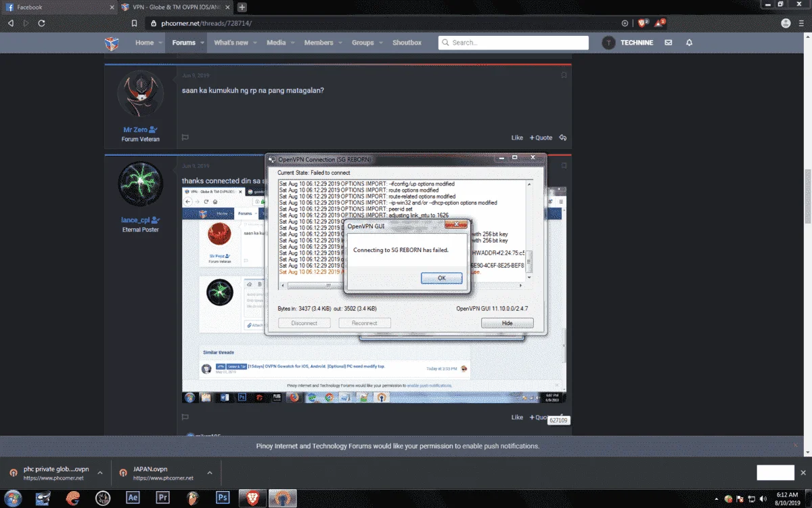Open the Members navigation item
This screenshot has width=812, height=508.
319,43
